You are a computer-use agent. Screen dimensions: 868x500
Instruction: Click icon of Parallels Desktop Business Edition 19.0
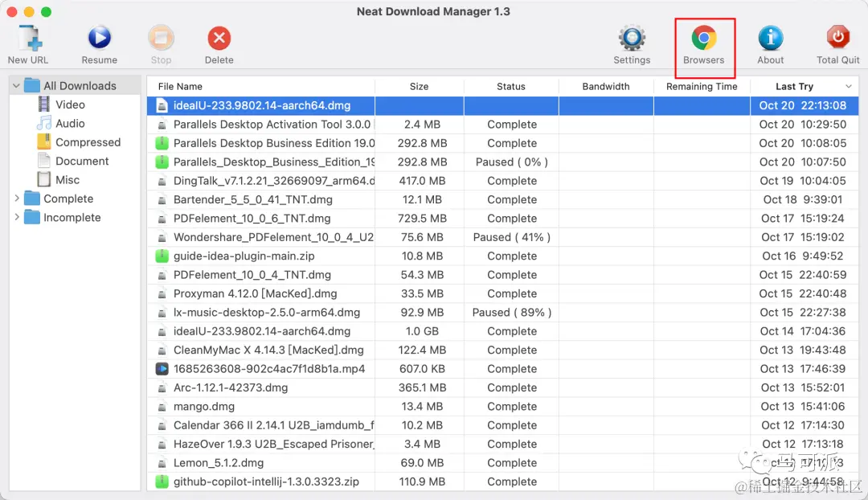coord(162,143)
